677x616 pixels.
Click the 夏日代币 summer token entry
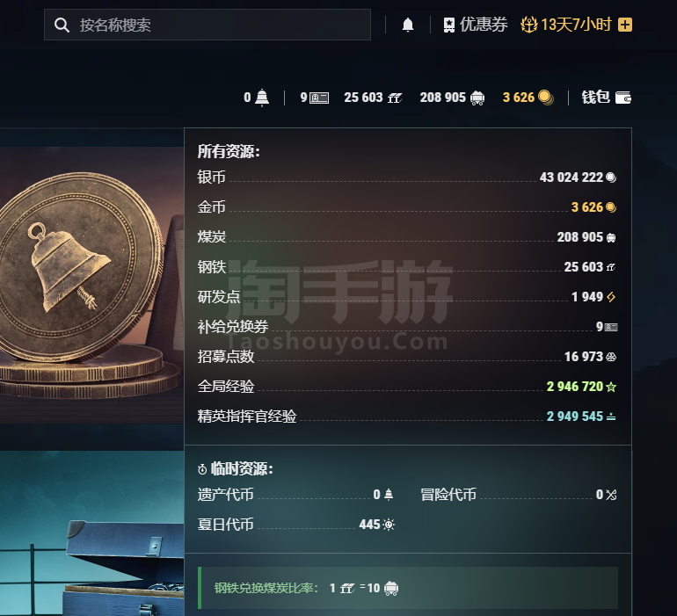click(295, 525)
